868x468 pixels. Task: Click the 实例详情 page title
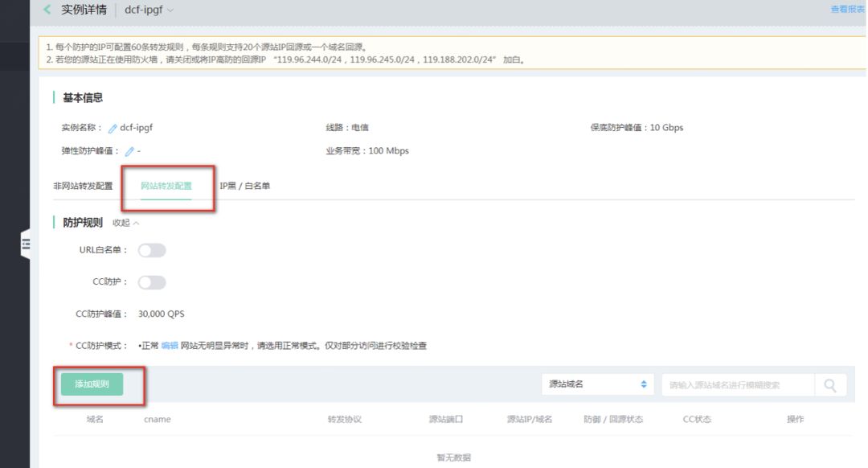[84, 10]
